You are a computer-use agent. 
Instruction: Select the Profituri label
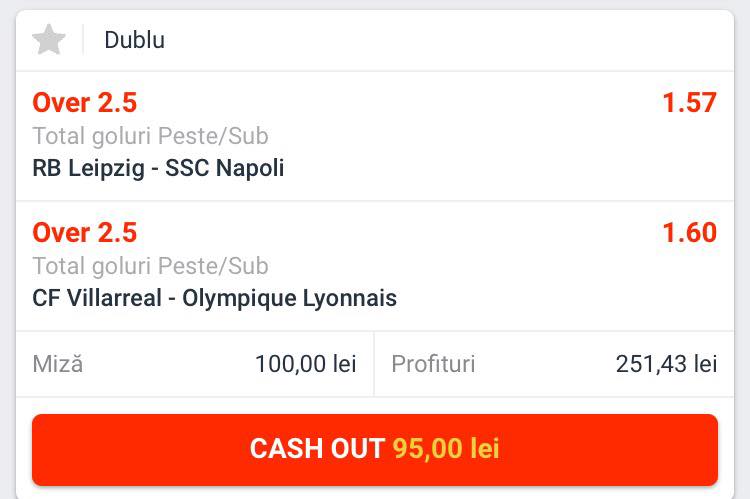[433, 364]
